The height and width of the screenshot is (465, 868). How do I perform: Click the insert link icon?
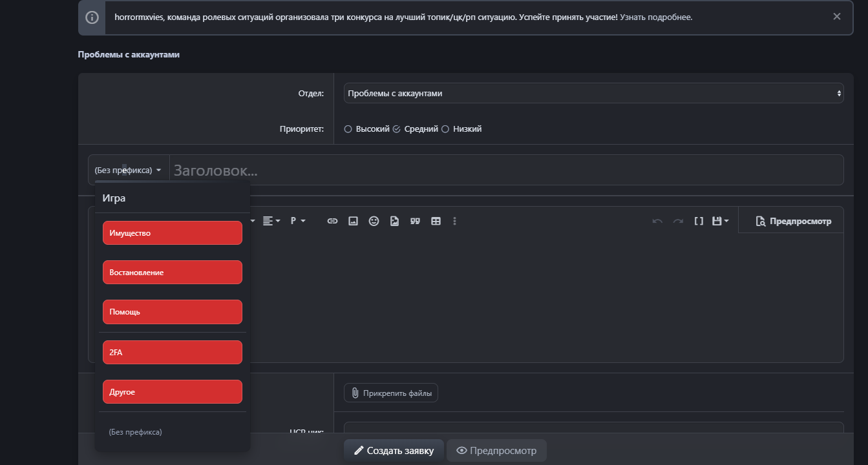[x=332, y=221]
